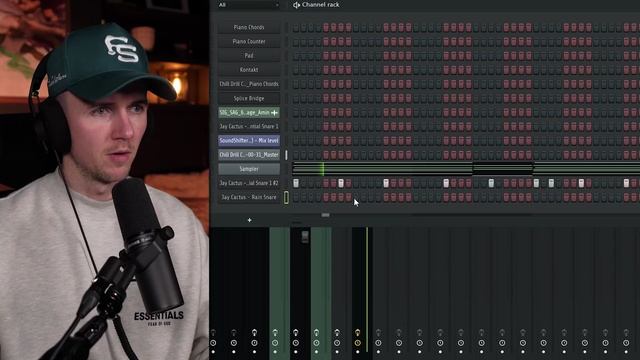Screen dimensions: 640x360
Task: Turn off lit first step in Snare 1 #2 row
Action: [x=296, y=183]
